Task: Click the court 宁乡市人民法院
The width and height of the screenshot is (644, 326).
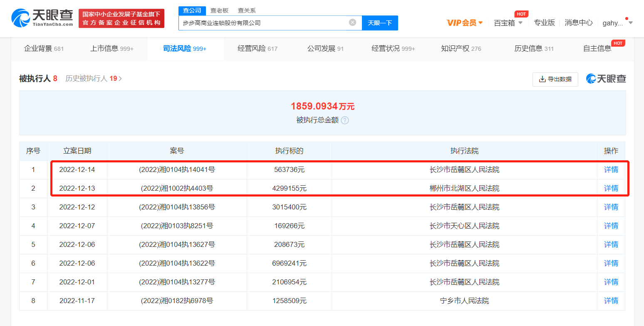Action: [x=464, y=301]
